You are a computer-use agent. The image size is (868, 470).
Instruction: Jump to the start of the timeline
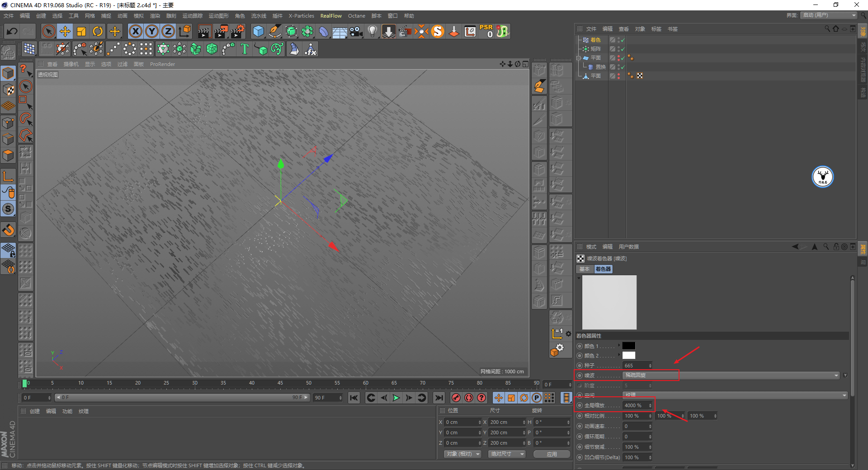point(354,398)
